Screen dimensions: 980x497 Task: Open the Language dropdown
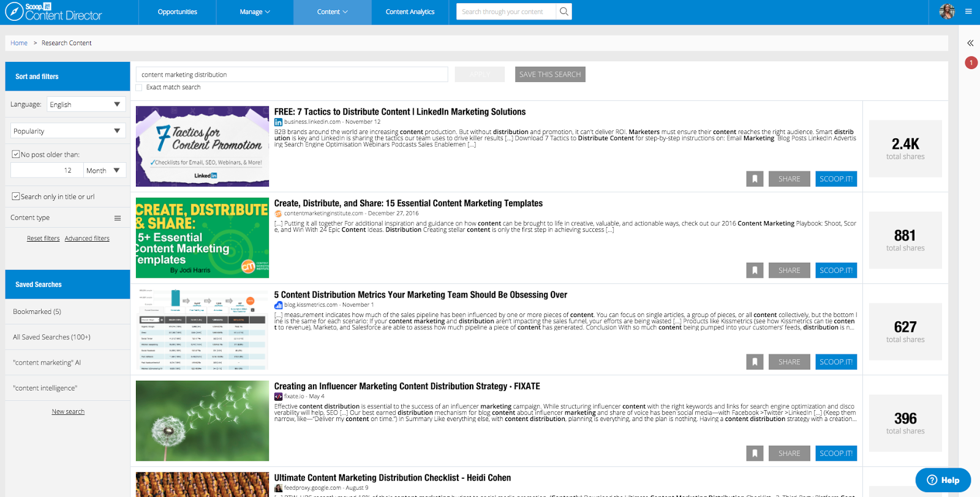[86, 104]
